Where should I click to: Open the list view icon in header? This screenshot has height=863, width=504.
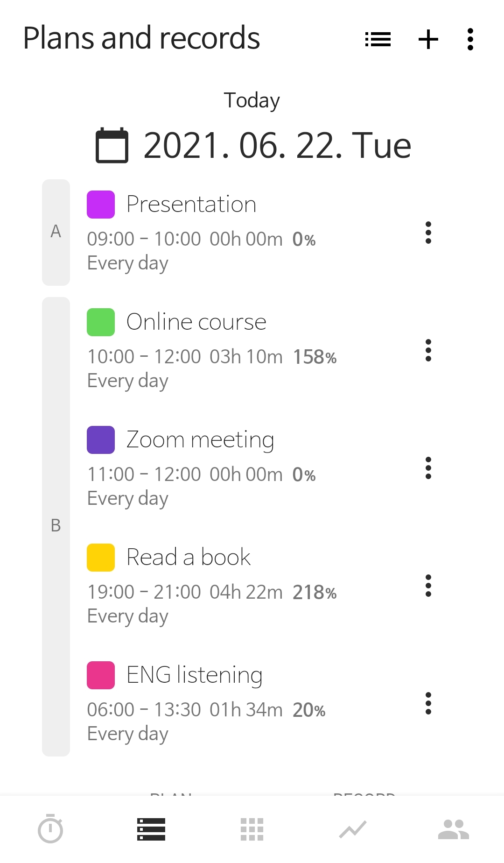pos(378,39)
